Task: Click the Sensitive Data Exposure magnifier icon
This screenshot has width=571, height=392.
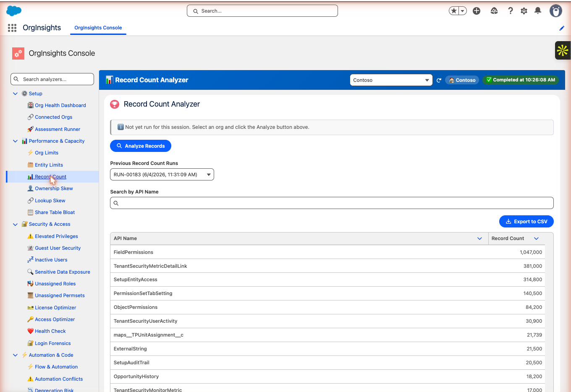Action: pyautogui.click(x=30, y=272)
